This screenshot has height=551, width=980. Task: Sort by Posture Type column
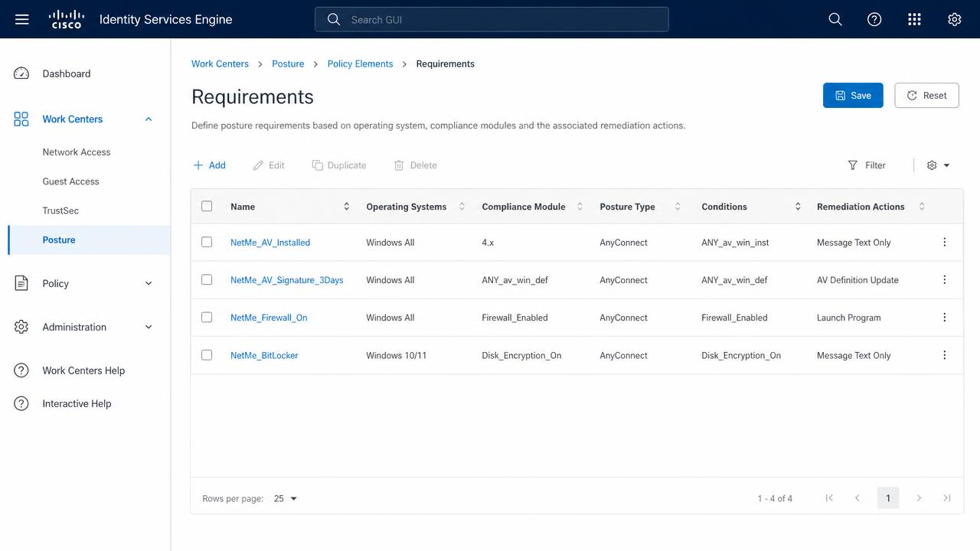678,207
